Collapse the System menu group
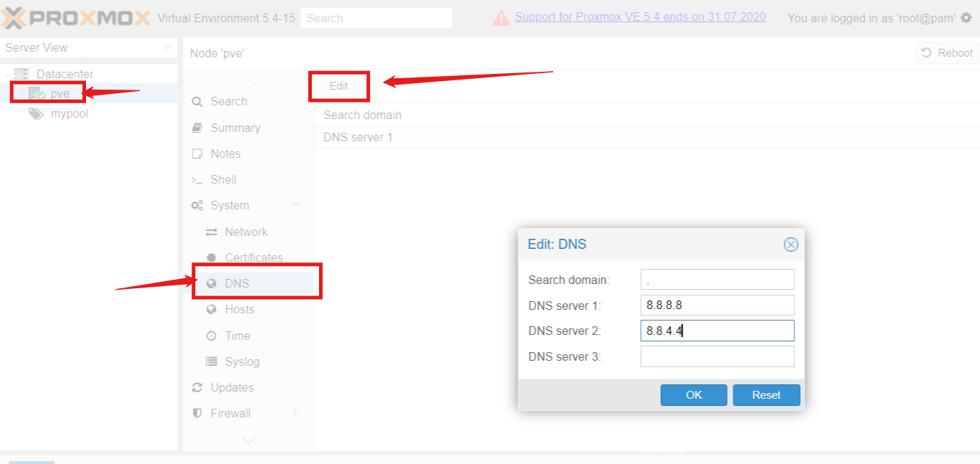The height and width of the screenshot is (464, 980). tap(295, 206)
